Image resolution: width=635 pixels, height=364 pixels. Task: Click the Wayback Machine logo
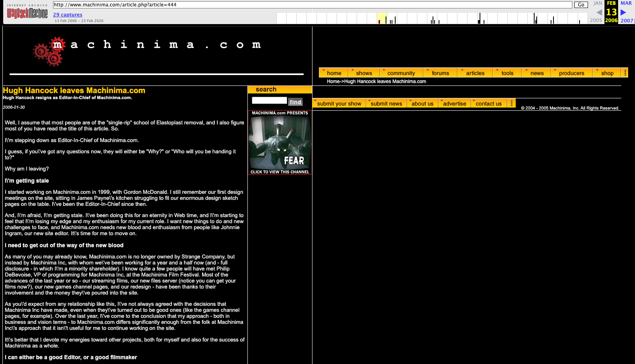(27, 12)
